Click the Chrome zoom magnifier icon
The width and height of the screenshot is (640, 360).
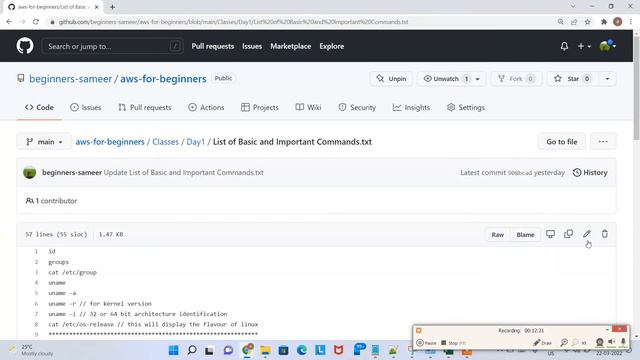point(560,22)
